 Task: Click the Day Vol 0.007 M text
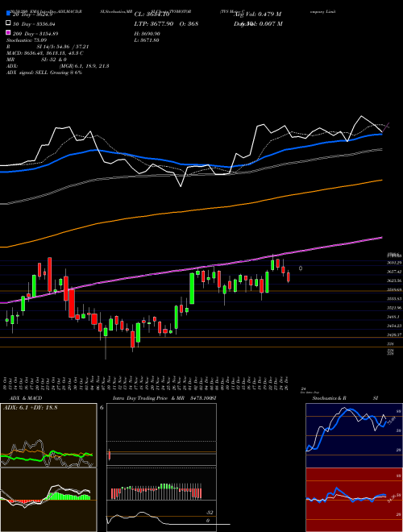tap(258, 23)
